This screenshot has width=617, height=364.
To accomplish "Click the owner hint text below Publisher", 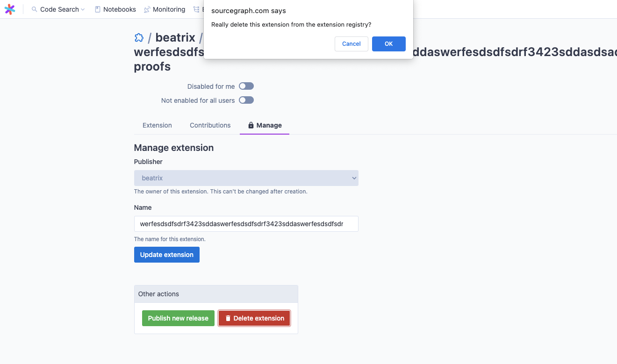I will (221, 192).
